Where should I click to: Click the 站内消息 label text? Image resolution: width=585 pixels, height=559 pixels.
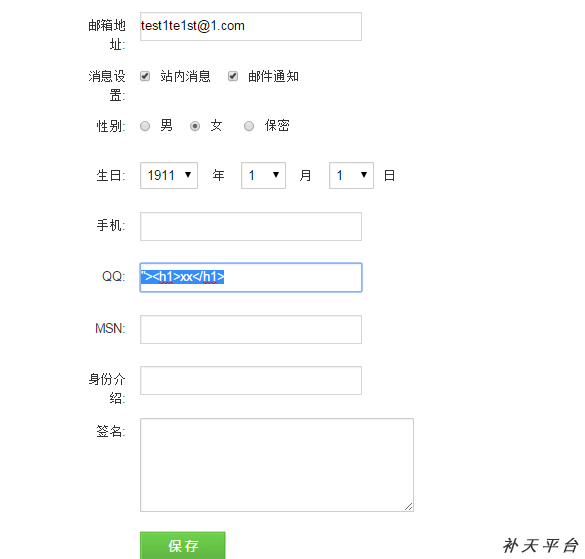point(185,76)
